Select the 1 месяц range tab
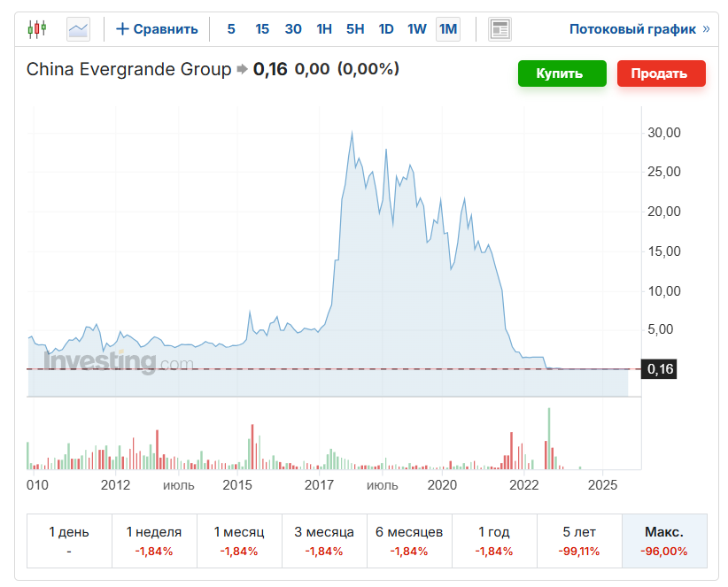The height and width of the screenshot is (587, 728). click(239, 541)
